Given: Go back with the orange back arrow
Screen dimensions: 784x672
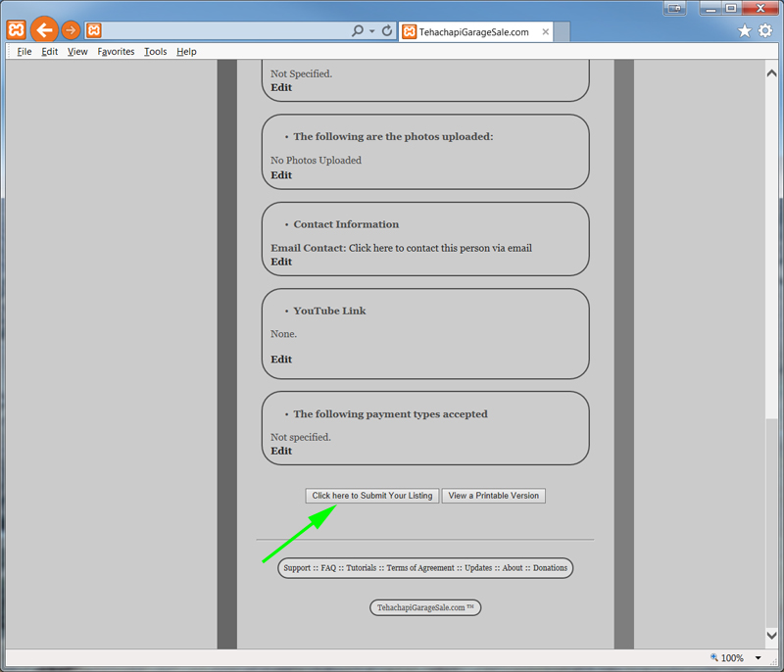Looking at the screenshot, I should pos(44,30).
